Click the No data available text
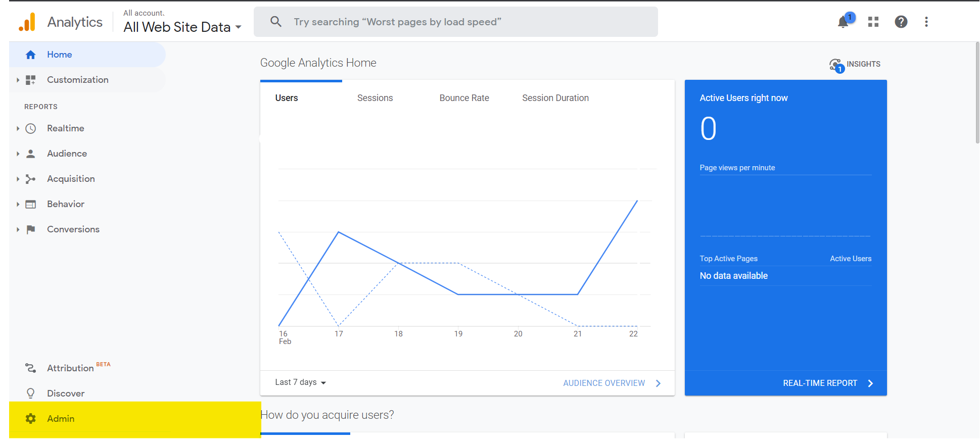 [733, 276]
